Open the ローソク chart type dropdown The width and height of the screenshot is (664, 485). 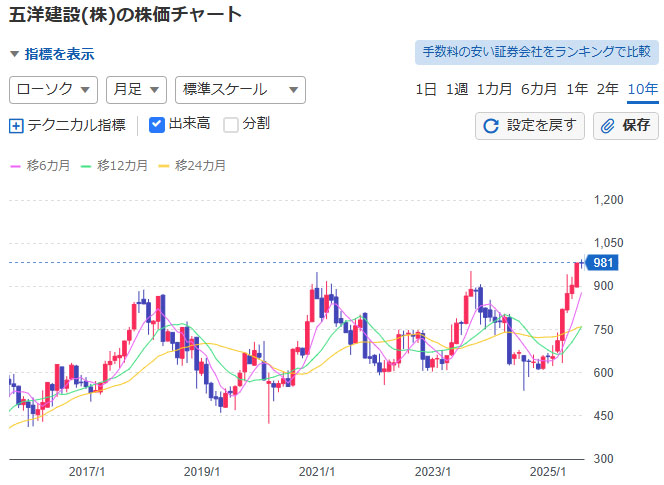coord(53,90)
